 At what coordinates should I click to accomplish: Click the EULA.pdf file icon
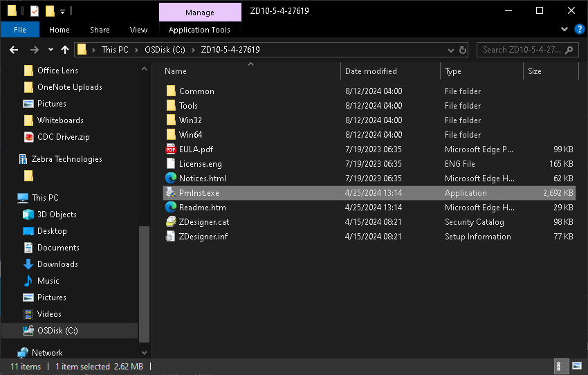pyautogui.click(x=171, y=149)
